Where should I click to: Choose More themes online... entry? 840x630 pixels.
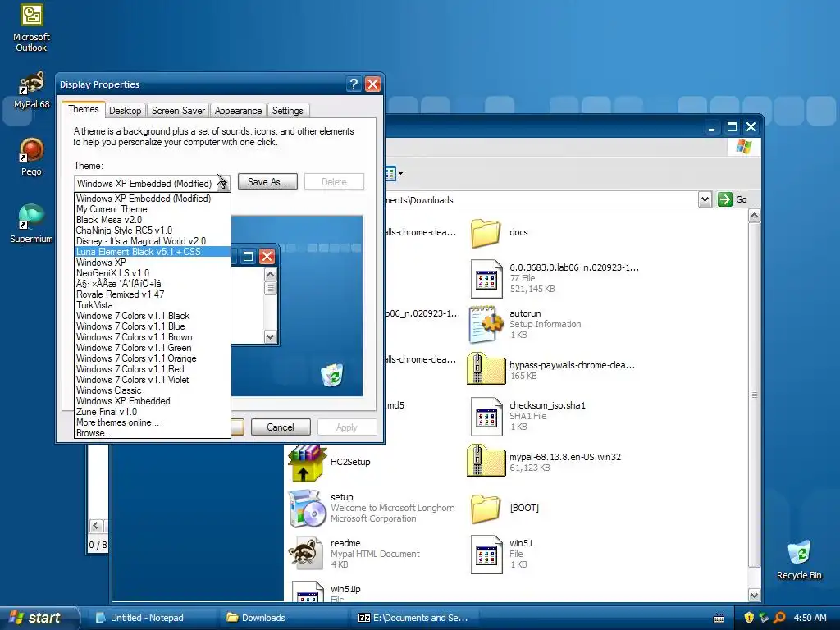pyautogui.click(x=152, y=422)
